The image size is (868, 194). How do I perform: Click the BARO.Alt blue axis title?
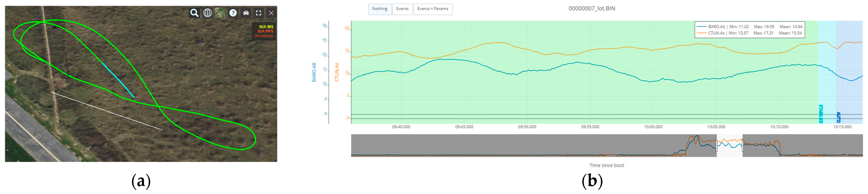click(314, 72)
